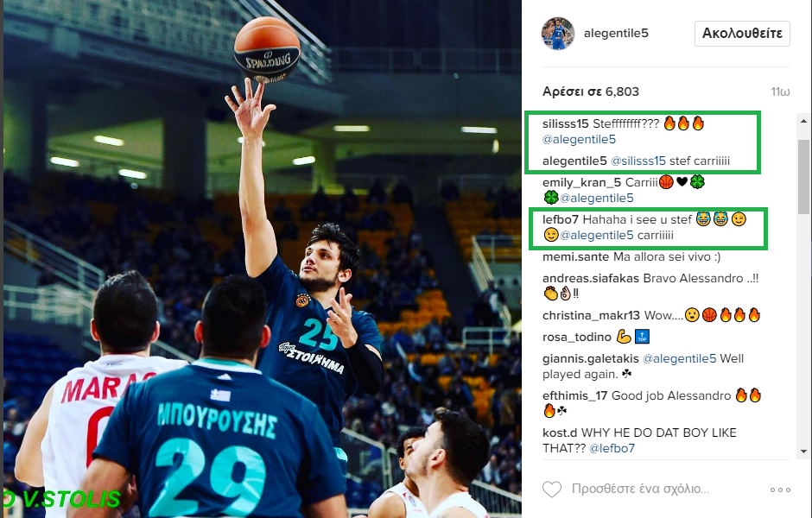
Task: Open the @lefbo7 mention in kost.d comment
Action: click(612, 448)
